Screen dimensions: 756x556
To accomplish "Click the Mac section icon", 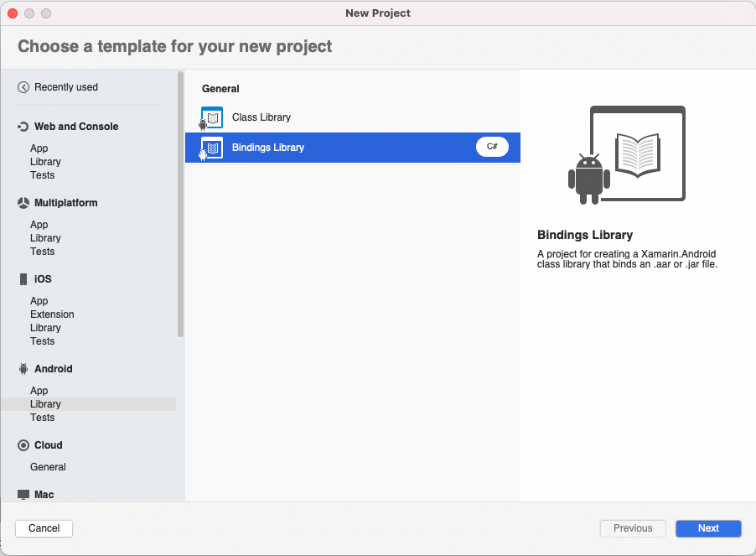I will click(22, 495).
